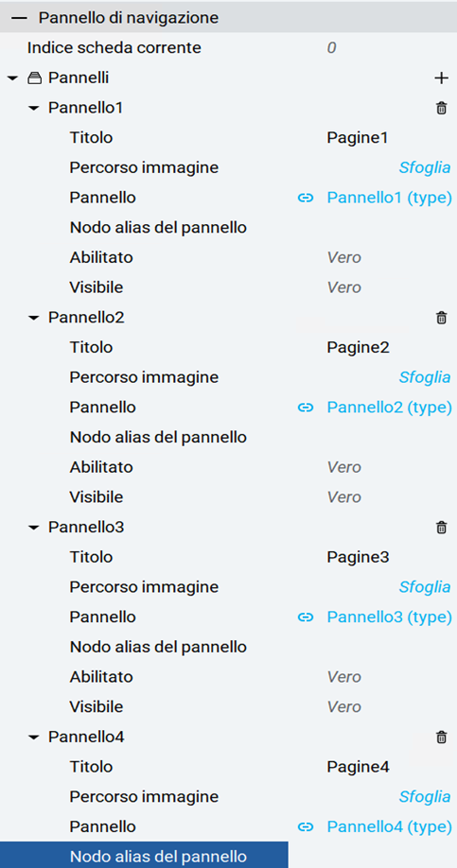Click Sfoglia for Pannello1 image path
Screen dimensions: 457x868
pos(425,167)
